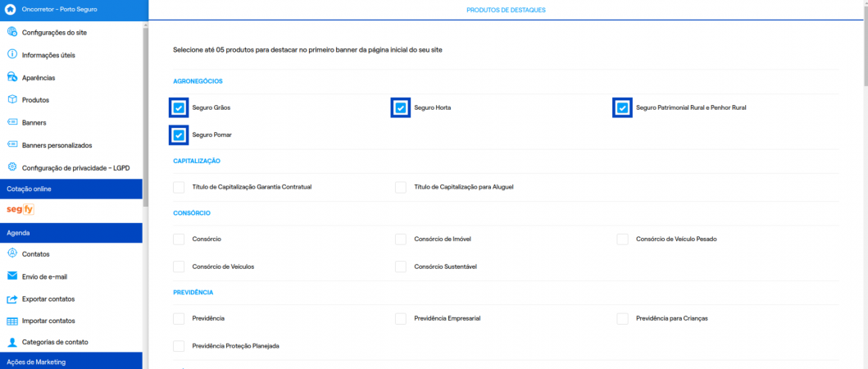This screenshot has width=868, height=369.
Task: Click the envelope icon for Envio de e-mail
Action: [x=12, y=276]
